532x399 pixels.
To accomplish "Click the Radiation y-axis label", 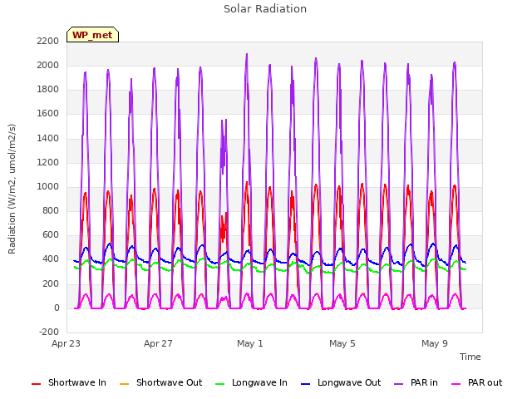I will coord(12,189).
